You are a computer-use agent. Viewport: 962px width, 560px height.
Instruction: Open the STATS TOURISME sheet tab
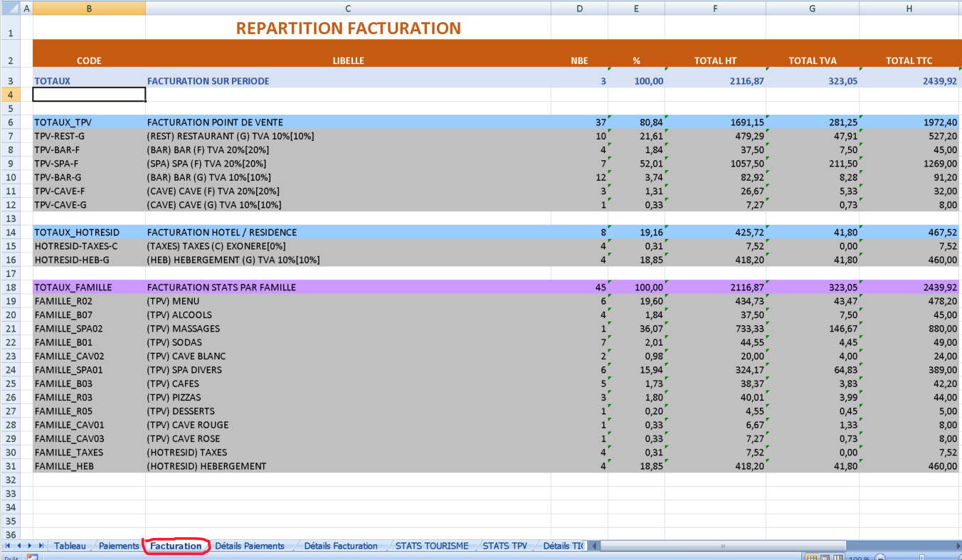pos(432,546)
